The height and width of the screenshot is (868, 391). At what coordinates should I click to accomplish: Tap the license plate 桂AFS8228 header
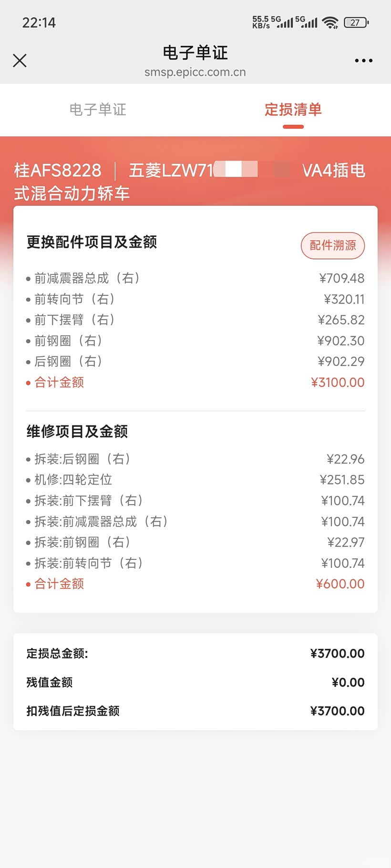tap(58, 170)
